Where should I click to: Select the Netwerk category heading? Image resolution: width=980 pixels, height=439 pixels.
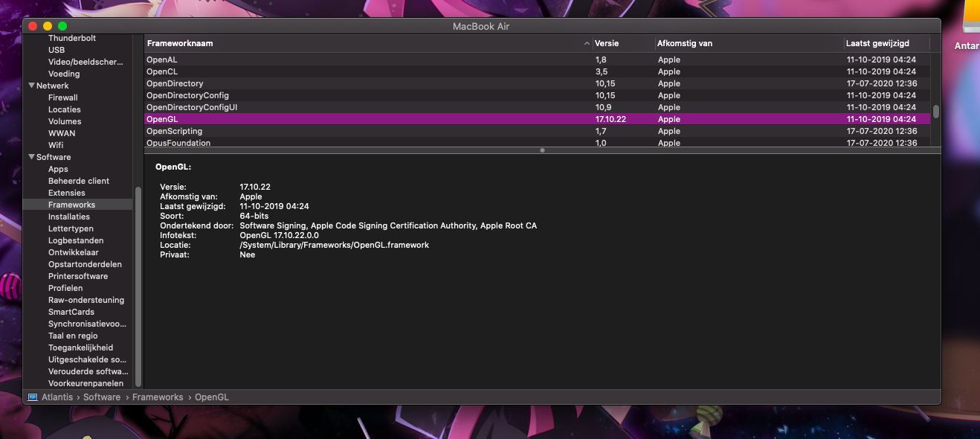click(52, 86)
